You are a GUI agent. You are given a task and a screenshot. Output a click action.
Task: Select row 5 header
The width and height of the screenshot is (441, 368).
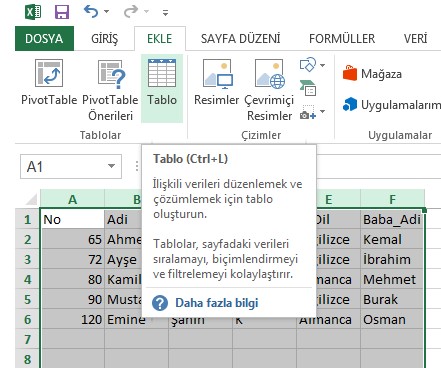coord(28,299)
